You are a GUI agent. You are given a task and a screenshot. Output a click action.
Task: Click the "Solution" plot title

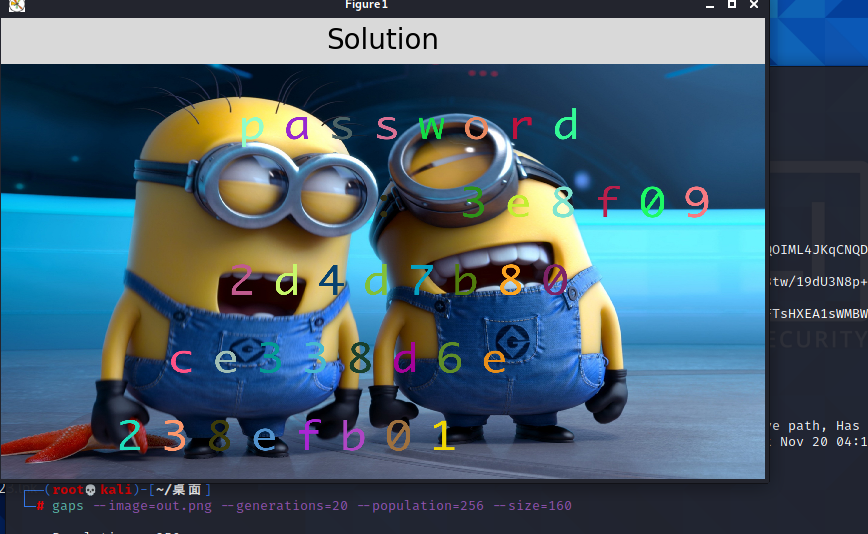pyautogui.click(x=383, y=39)
